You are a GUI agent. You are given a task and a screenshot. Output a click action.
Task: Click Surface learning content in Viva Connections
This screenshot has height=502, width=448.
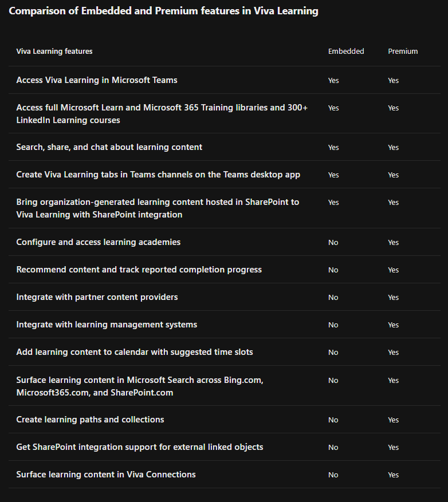pyautogui.click(x=106, y=475)
